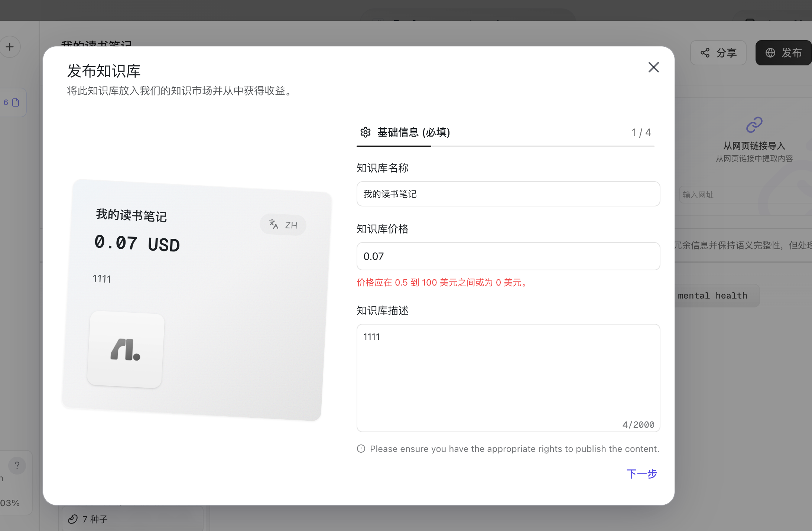Click the 发布 button with globe icon
The image size is (812, 531).
(x=783, y=53)
